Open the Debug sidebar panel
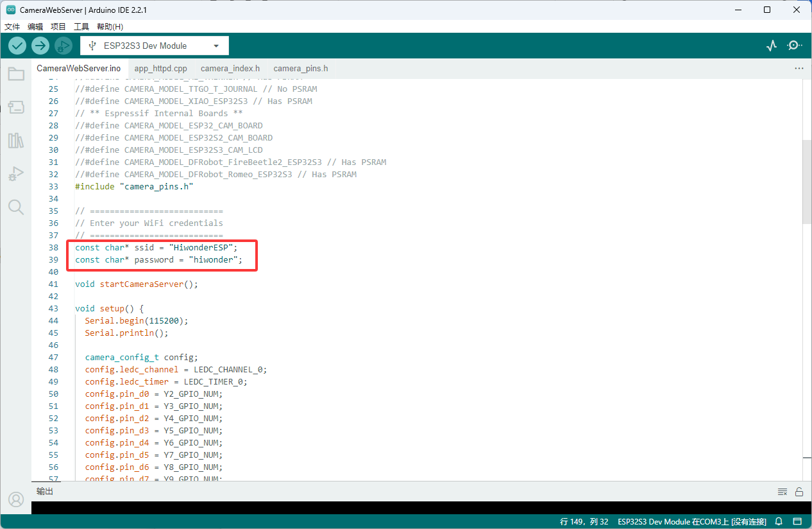The image size is (812, 529). coord(16,174)
